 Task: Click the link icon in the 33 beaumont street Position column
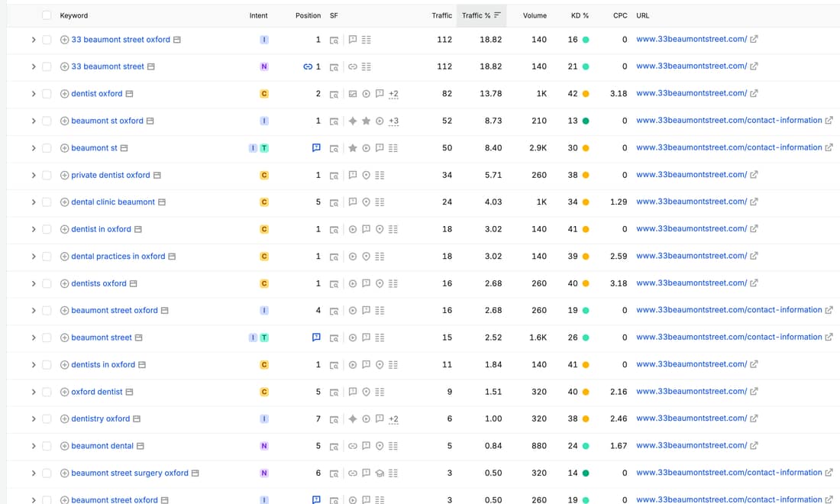[308, 66]
